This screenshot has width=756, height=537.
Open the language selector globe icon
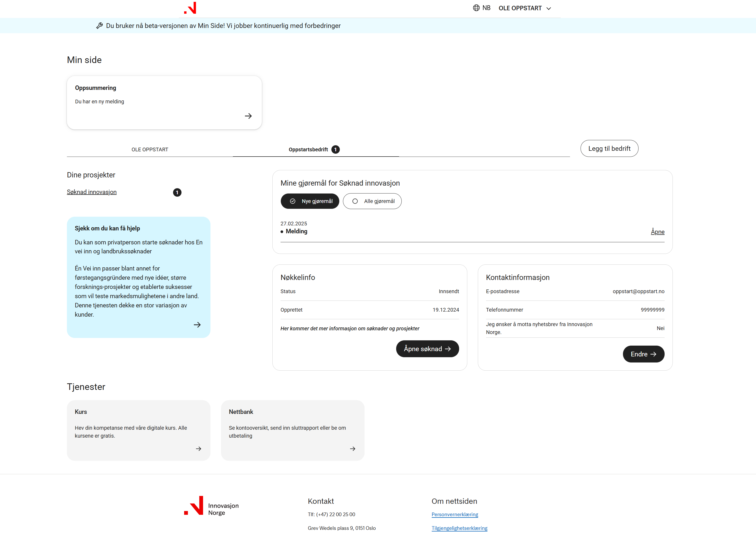click(476, 8)
